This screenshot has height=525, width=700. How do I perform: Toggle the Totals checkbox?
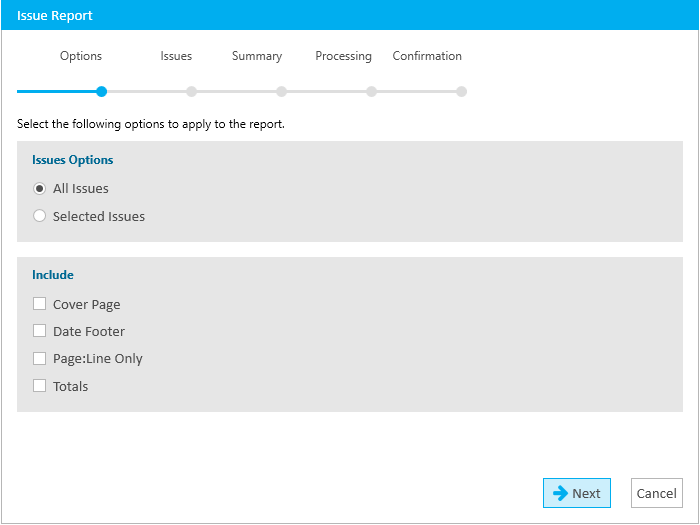(39, 386)
